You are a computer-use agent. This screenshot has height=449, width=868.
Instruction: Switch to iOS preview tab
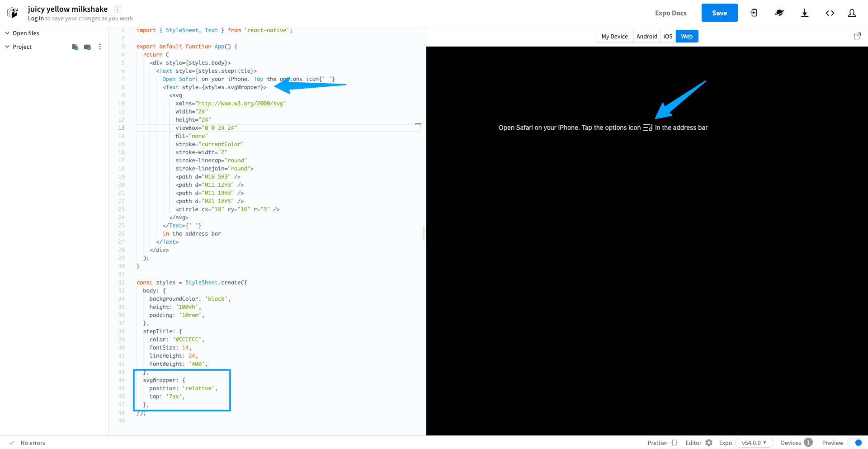click(668, 36)
